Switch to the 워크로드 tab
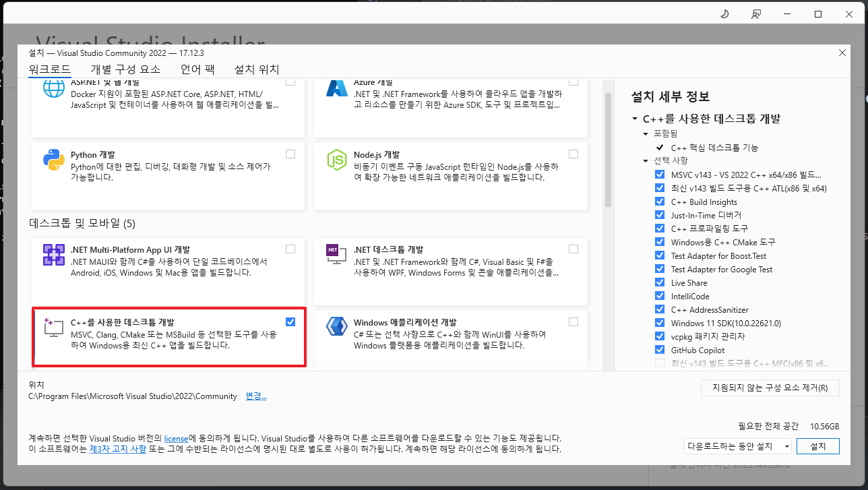The image size is (868, 490). tap(50, 69)
